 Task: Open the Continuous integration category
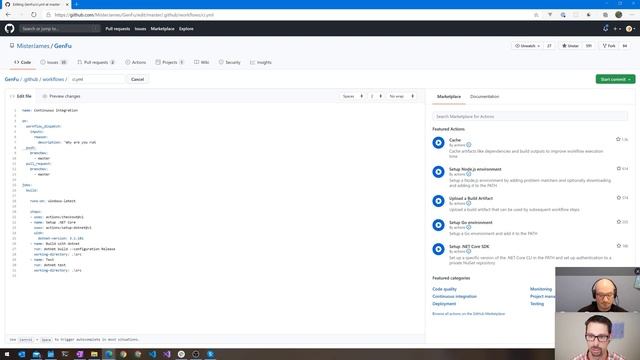[454, 296]
